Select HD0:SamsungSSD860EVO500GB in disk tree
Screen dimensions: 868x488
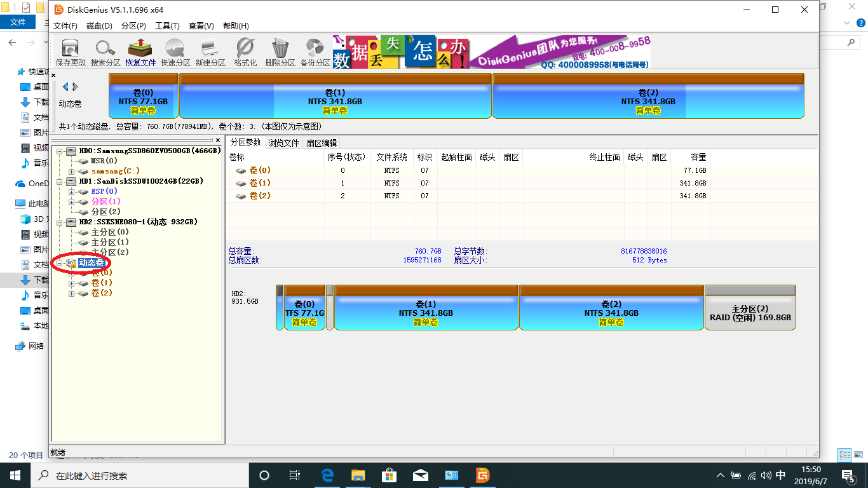tap(149, 151)
